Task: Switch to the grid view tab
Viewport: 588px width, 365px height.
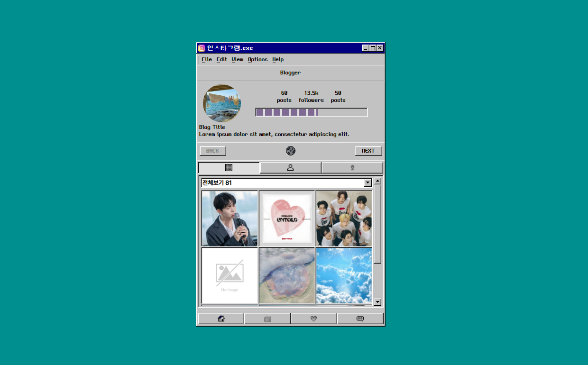Action: [x=229, y=167]
